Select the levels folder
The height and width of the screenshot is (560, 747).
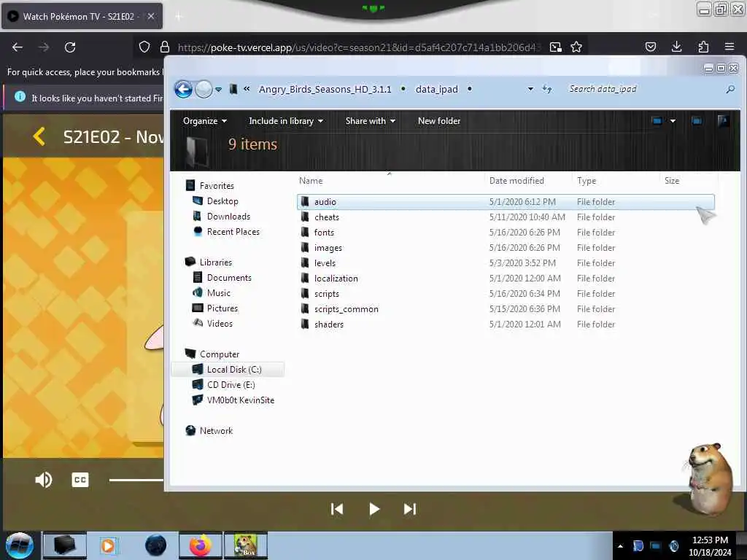[x=506, y=262]
